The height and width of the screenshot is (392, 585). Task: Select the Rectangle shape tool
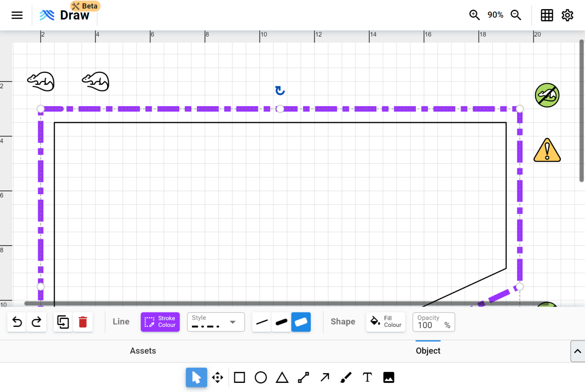coord(239,377)
